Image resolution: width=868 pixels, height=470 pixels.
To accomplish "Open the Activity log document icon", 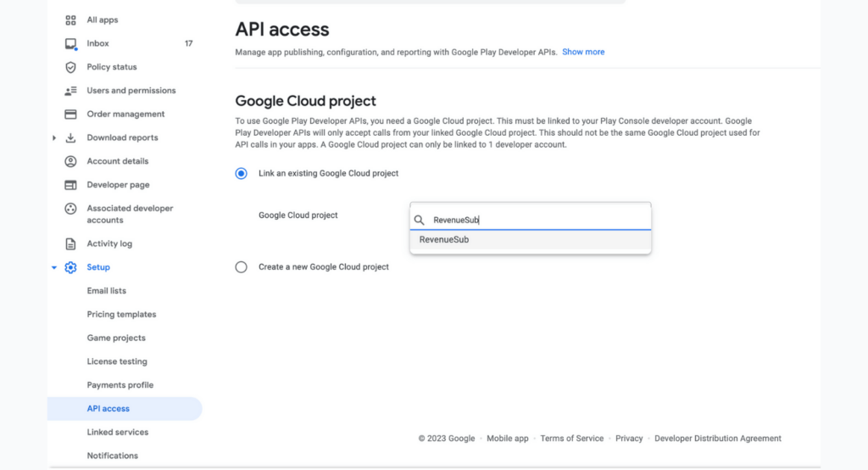I will 70,243.
